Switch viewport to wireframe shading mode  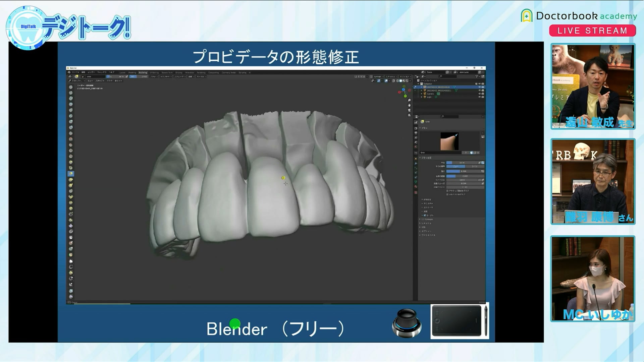pyautogui.click(x=397, y=81)
